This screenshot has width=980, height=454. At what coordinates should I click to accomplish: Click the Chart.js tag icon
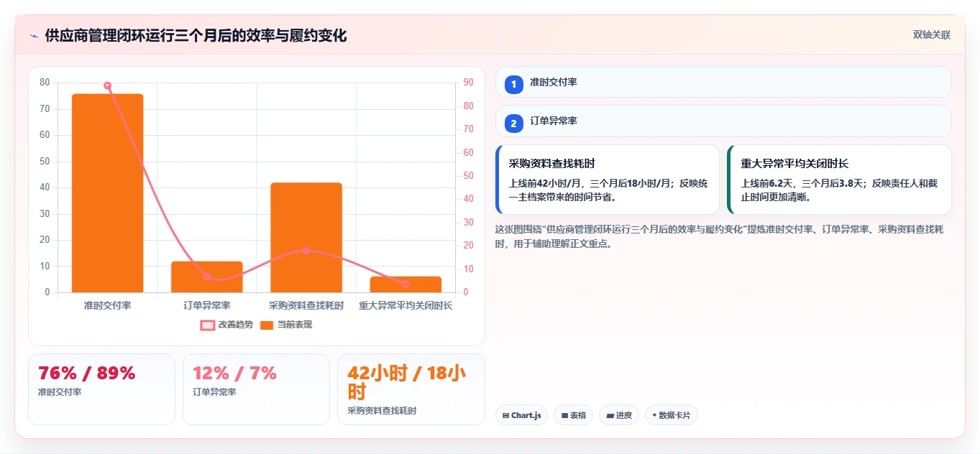tap(505, 415)
